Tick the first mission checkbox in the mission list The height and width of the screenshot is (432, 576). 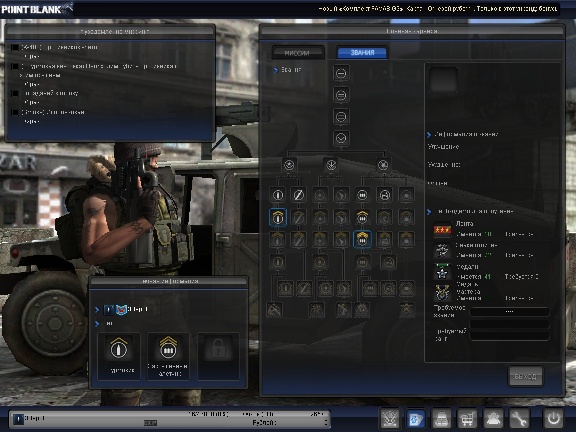point(15,47)
